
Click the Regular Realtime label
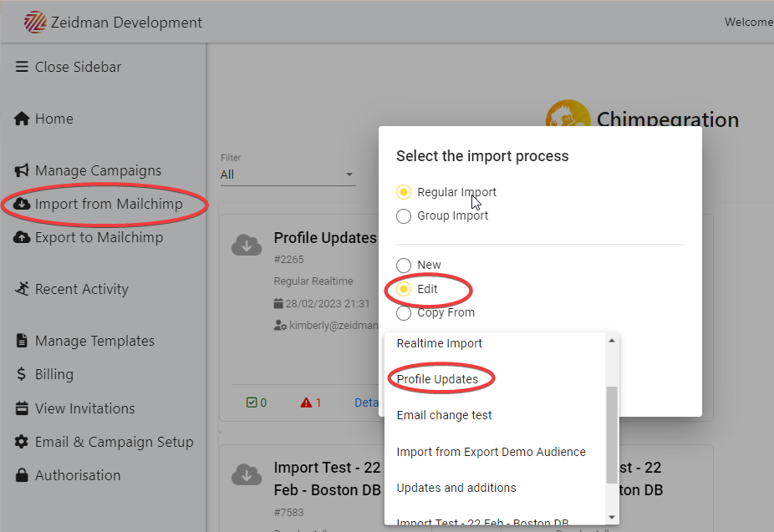pyautogui.click(x=313, y=281)
